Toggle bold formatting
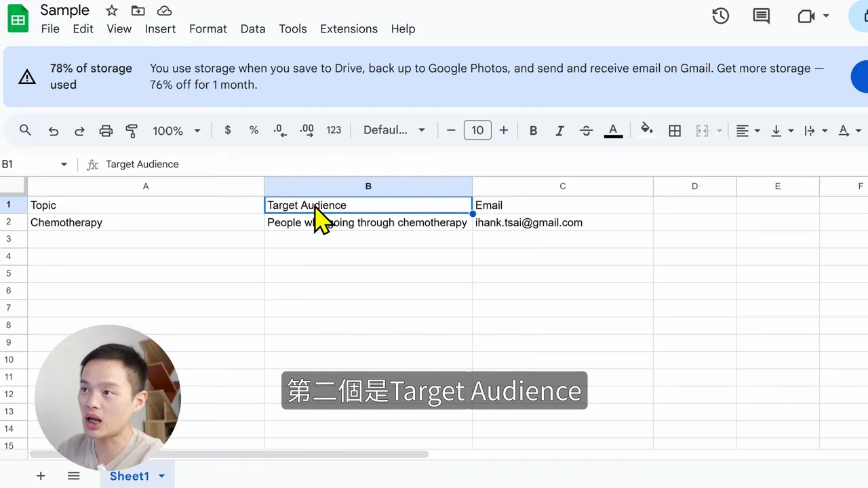This screenshot has width=868, height=488. (x=533, y=131)
